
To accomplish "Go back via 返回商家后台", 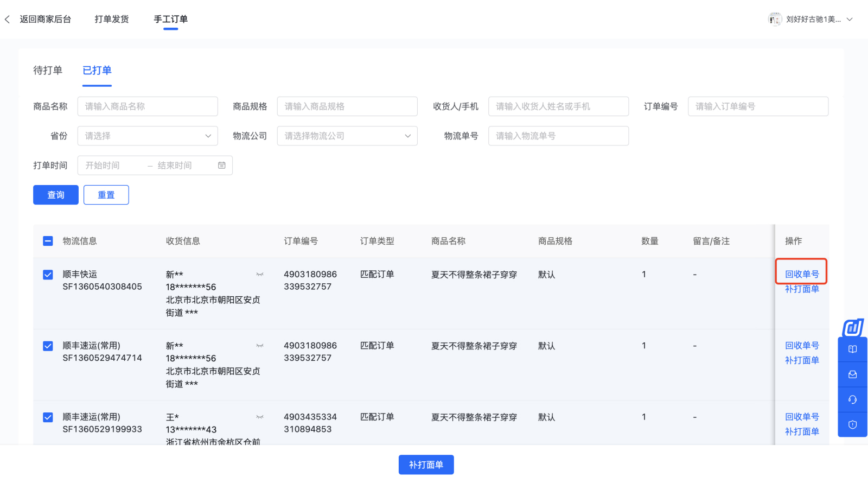I will (x=46, y=20).
